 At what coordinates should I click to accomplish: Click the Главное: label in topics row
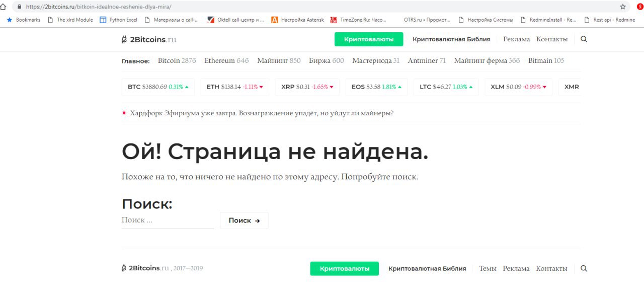136,61
